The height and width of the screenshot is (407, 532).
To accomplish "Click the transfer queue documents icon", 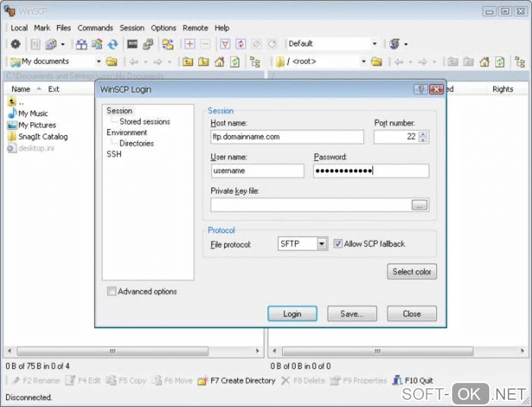I will coord(51,44).
